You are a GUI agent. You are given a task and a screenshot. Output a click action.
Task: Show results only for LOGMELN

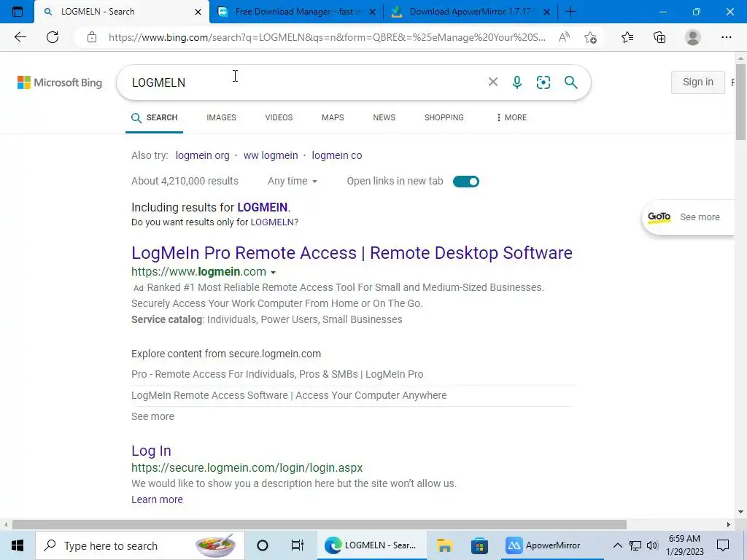click(x=272, y=222)
